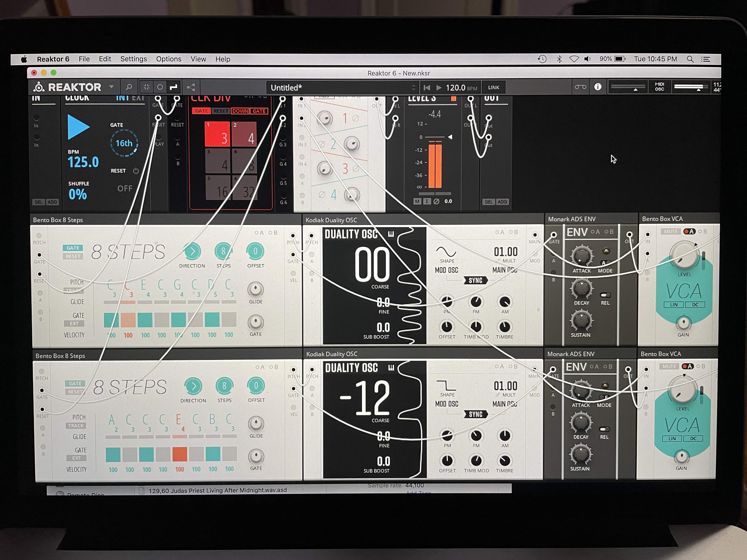Click the sigma sum button in Level block

[x=427, y=201]
